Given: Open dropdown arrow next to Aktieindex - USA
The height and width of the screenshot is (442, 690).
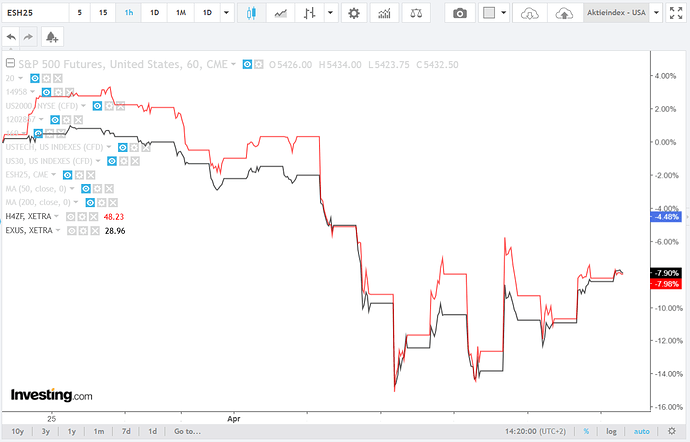Looking at the screenshot, I should point(656,13).
